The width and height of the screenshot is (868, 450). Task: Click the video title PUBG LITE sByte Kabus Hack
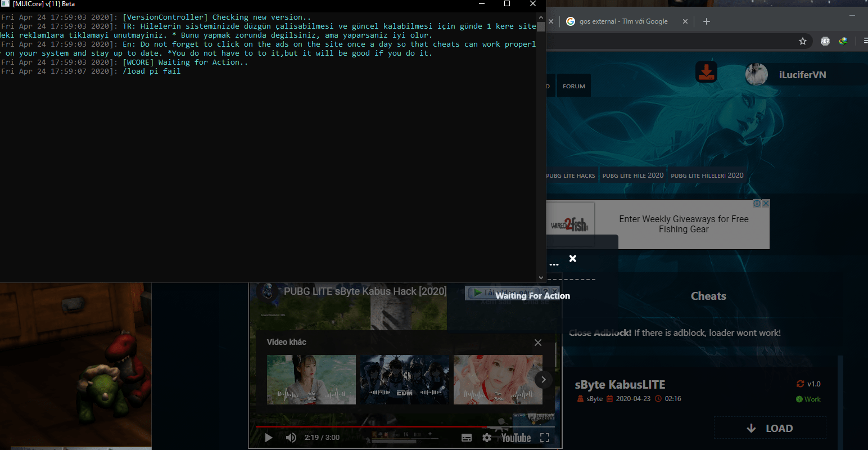tap(365, 291)
